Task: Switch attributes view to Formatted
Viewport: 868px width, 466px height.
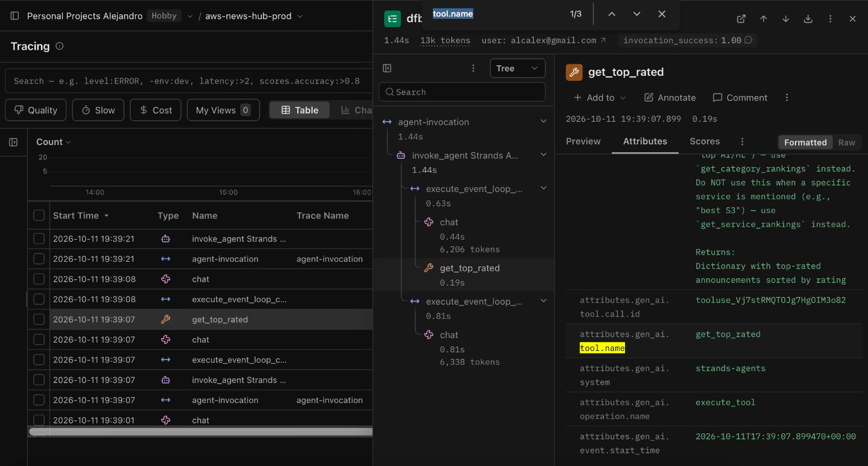Action: pyautogui.click(x=805, y=142)
